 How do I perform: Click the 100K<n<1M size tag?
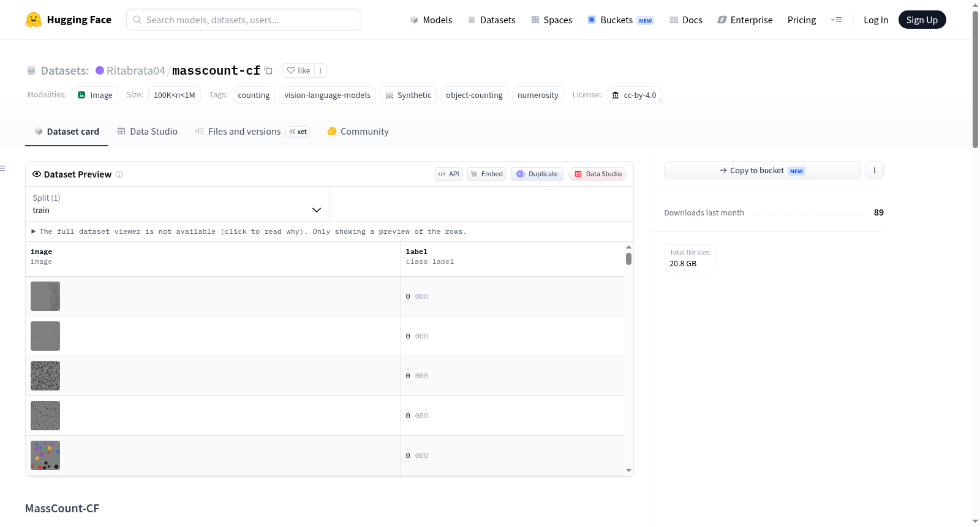(x=175, y=95)
